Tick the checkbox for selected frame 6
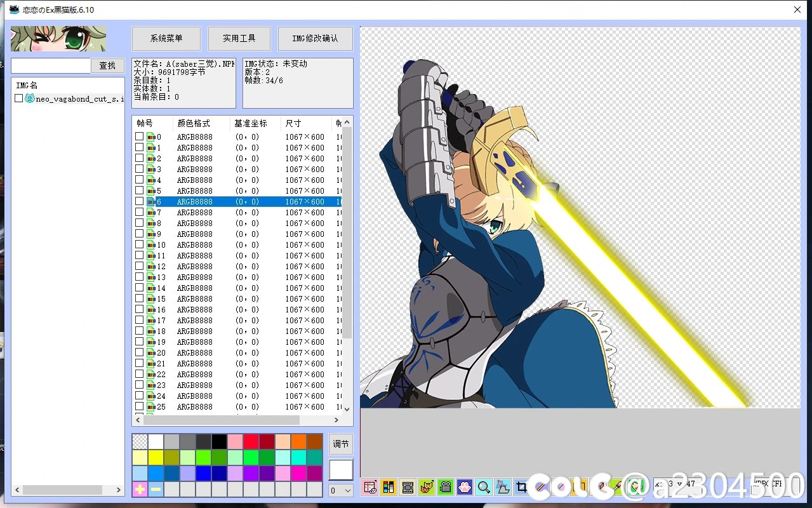The image size is (812, 508). [139, 202]
